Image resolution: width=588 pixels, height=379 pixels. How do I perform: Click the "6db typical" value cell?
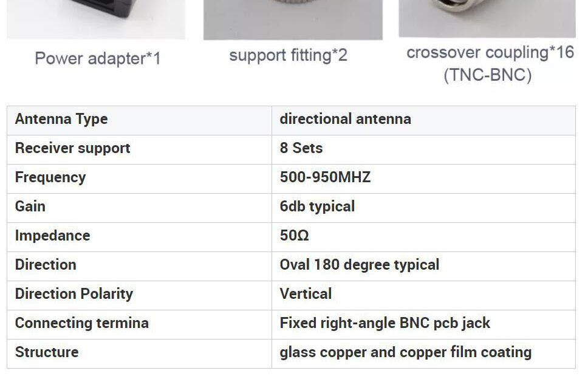[x=317, y=207]
